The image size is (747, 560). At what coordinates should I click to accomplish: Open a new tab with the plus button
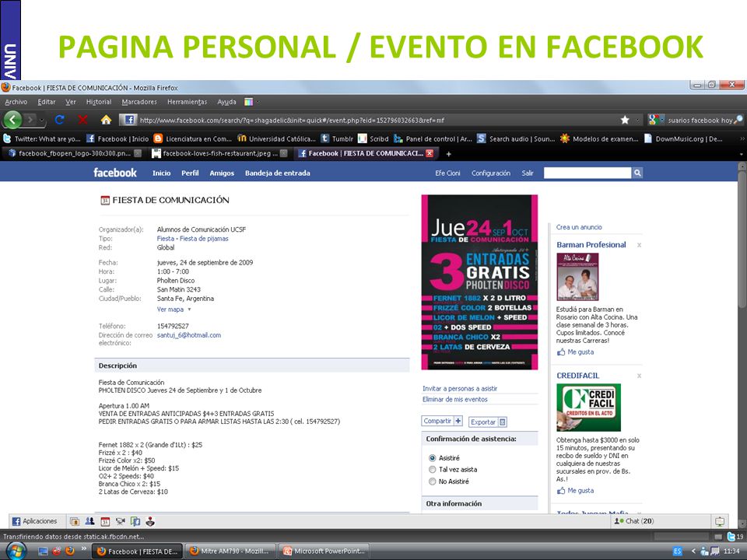point(448,154)
